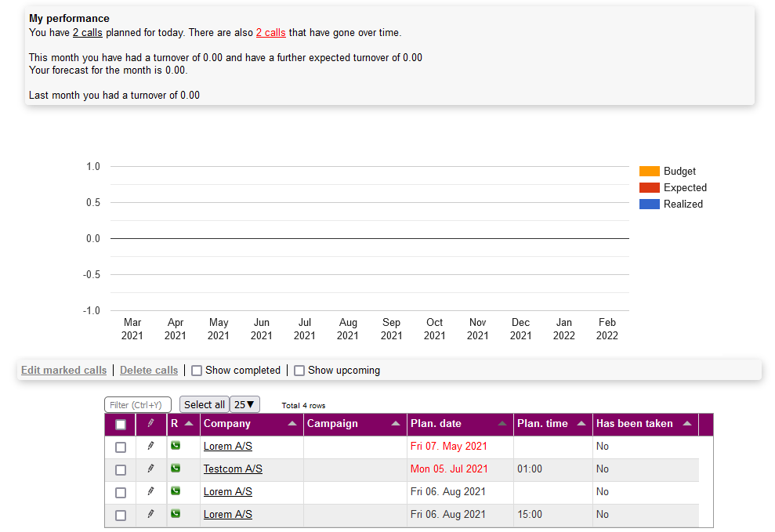Click pencil edit icon in the 15:00 row
This screenshot has width=775, height=532.
(x=151, y=514)
